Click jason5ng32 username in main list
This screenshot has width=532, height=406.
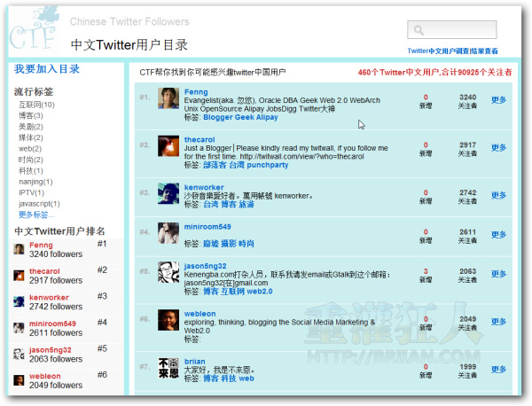(x=205, y=266)
